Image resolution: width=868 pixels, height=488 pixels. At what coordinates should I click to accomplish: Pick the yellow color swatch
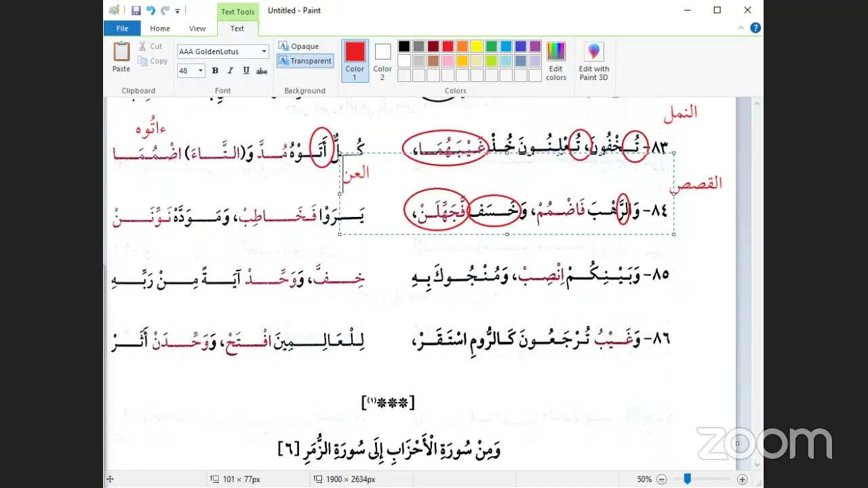coord(477,47)
